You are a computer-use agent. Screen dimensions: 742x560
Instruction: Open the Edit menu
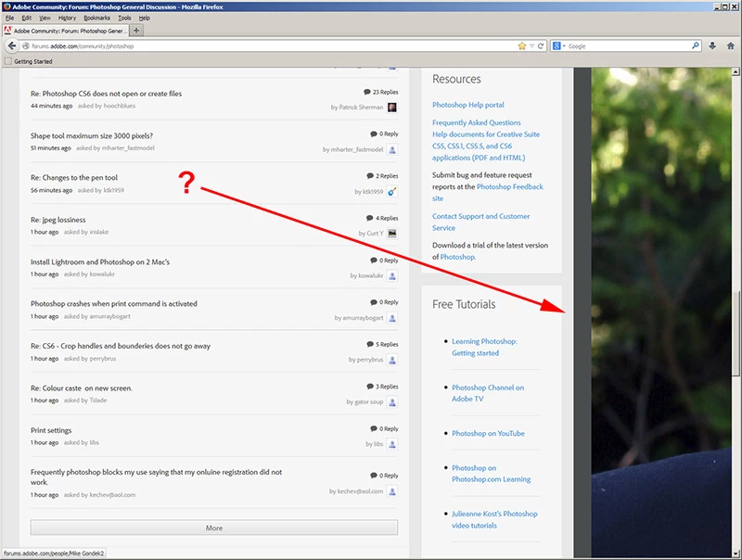coord(27,18)
